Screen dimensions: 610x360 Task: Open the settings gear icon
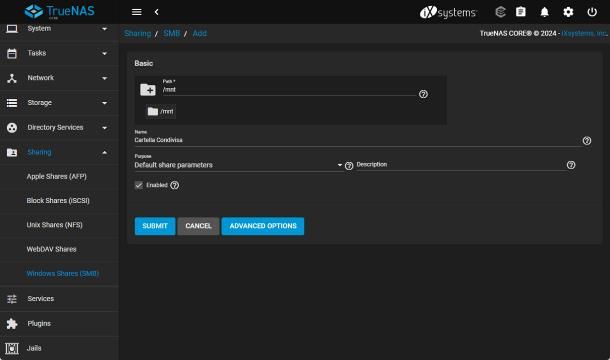point(568,12)
